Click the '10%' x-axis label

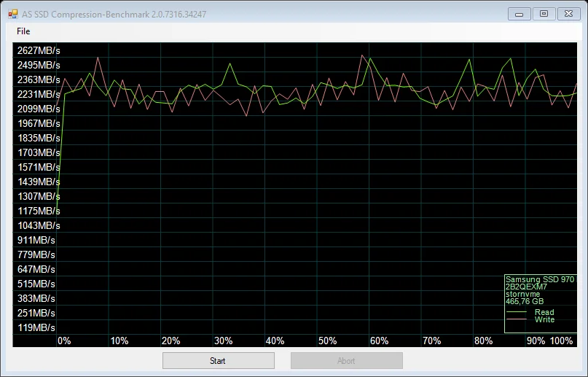click(119, 341)
